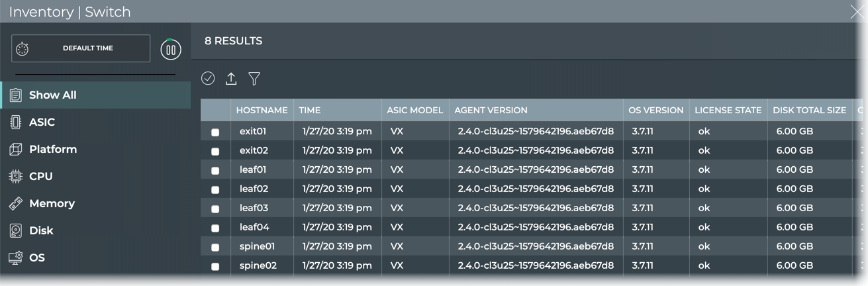
Task: Click the Memory module icon
Action: (16, 203)
